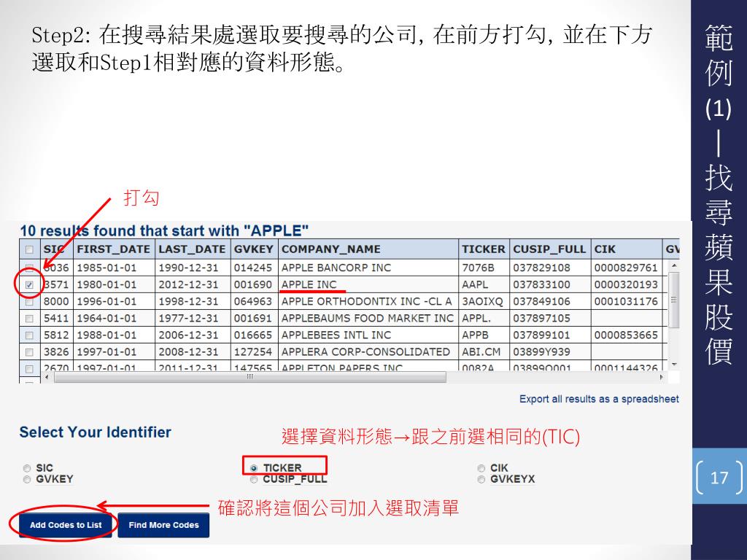
Task: Click the horizontal scrollbar thumb of results
Action: [250, 377]
